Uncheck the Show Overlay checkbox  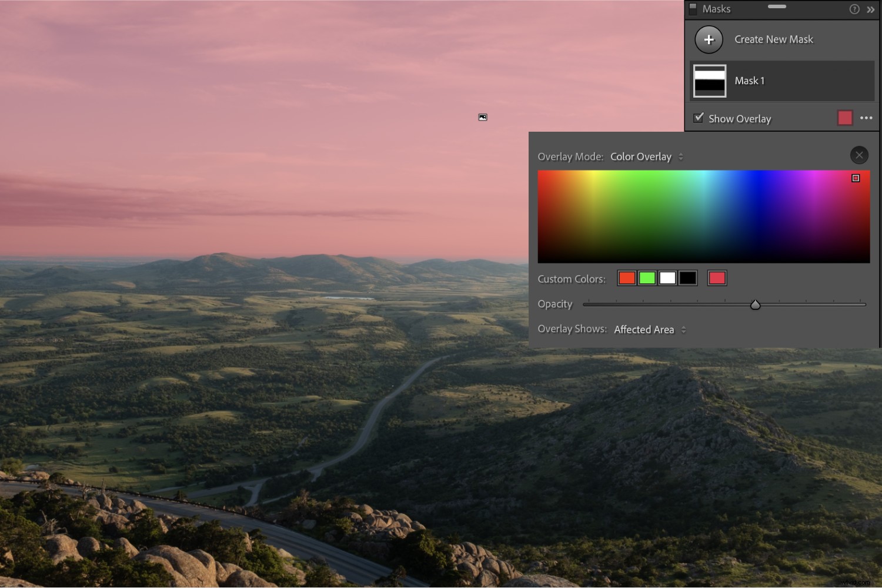698,118
